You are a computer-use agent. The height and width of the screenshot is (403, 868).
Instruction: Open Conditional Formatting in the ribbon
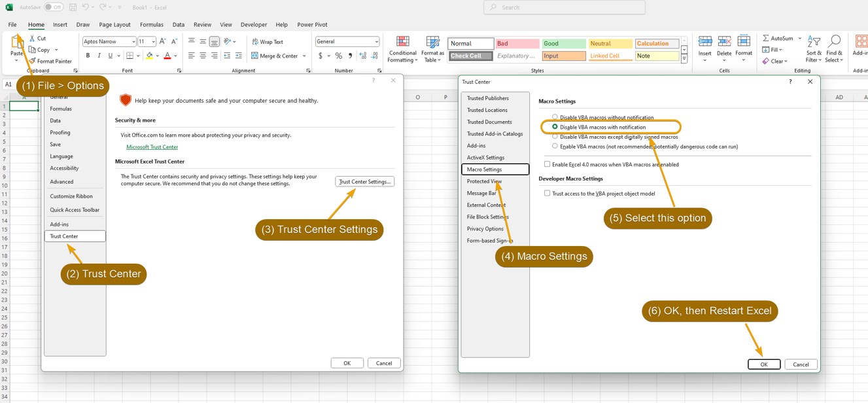point(402,49)
